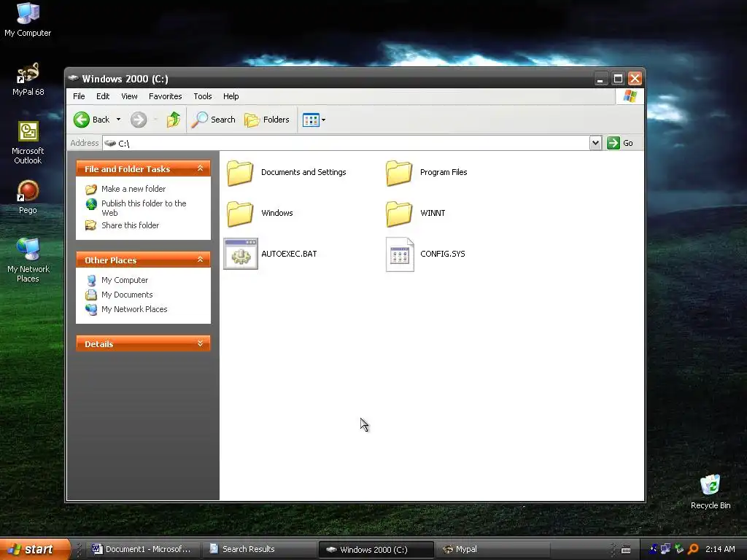Image resolution: width=747 pixels, height=560 pixels.
Task: Collapse the Other Places panel
Action: click(200, 260)
